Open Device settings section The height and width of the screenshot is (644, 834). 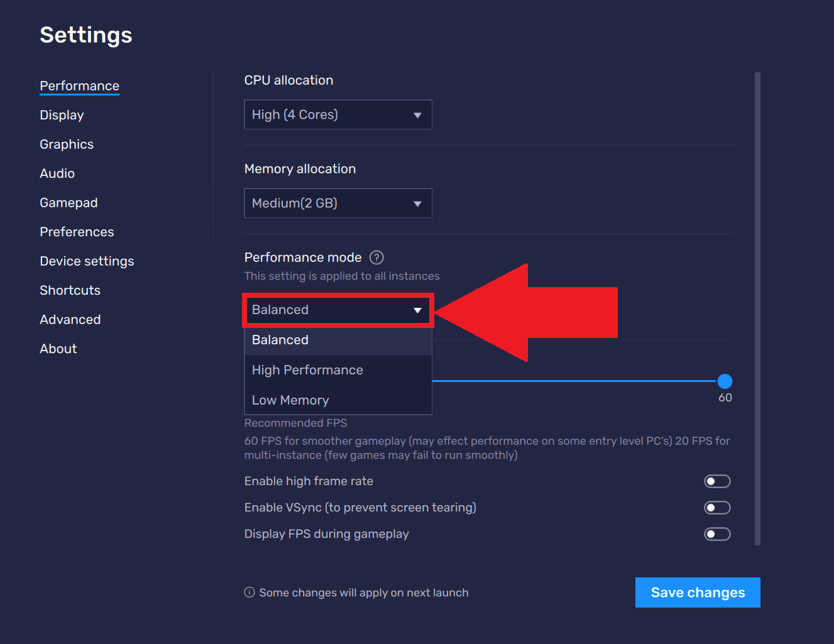coord(87,261)
